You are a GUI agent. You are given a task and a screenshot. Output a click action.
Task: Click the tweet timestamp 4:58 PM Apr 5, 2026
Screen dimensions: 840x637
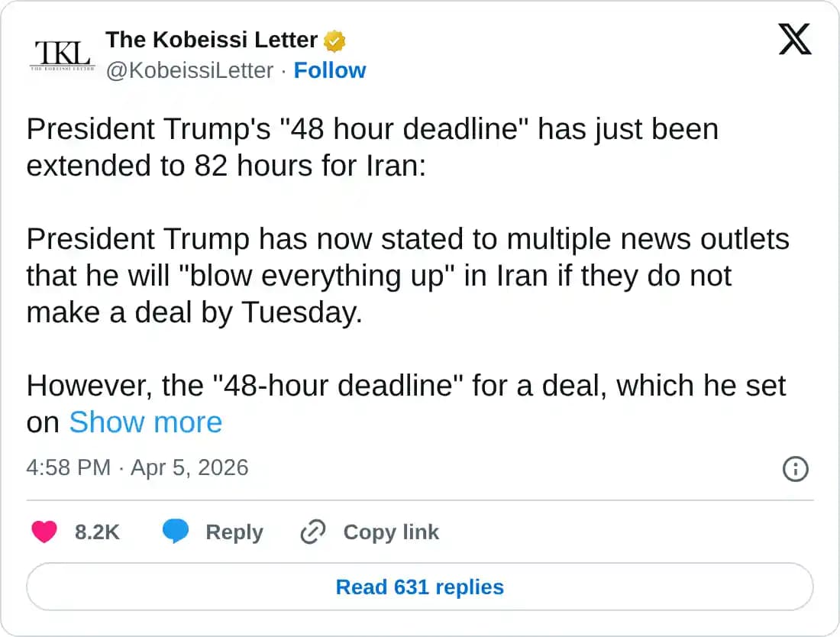point(137,467)
